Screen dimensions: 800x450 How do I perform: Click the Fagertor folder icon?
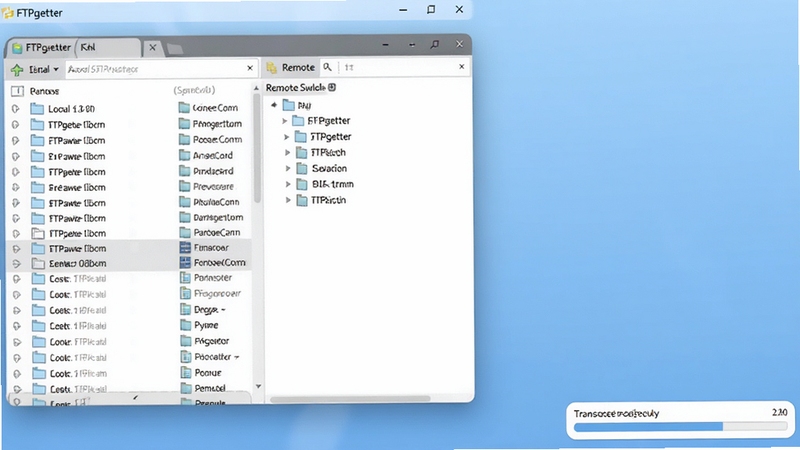[x=186, y=341]
